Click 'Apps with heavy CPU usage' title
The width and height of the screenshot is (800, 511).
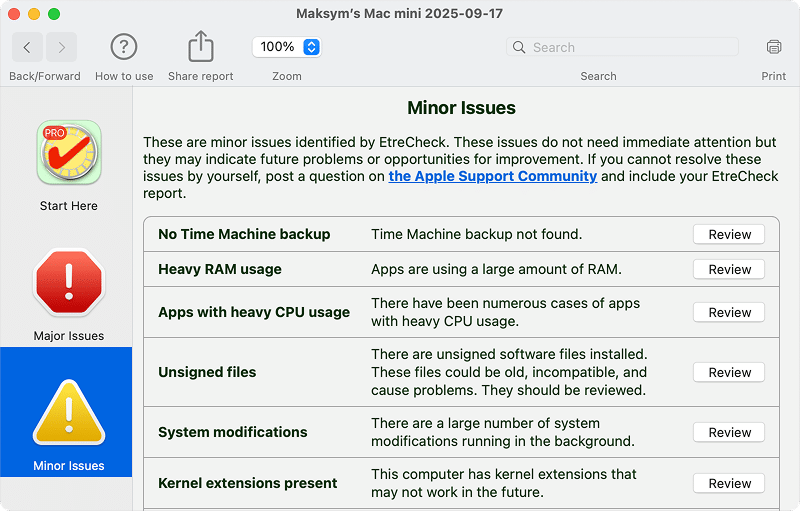(254, 312)
